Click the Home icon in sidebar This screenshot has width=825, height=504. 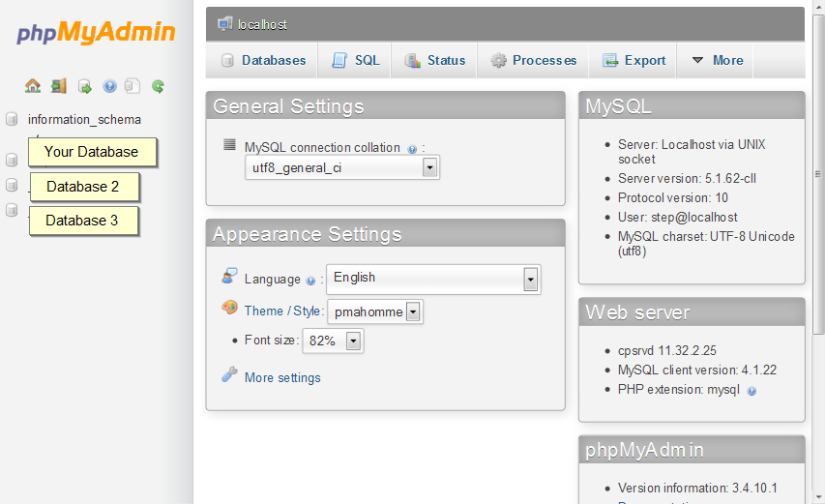[33, 86]
